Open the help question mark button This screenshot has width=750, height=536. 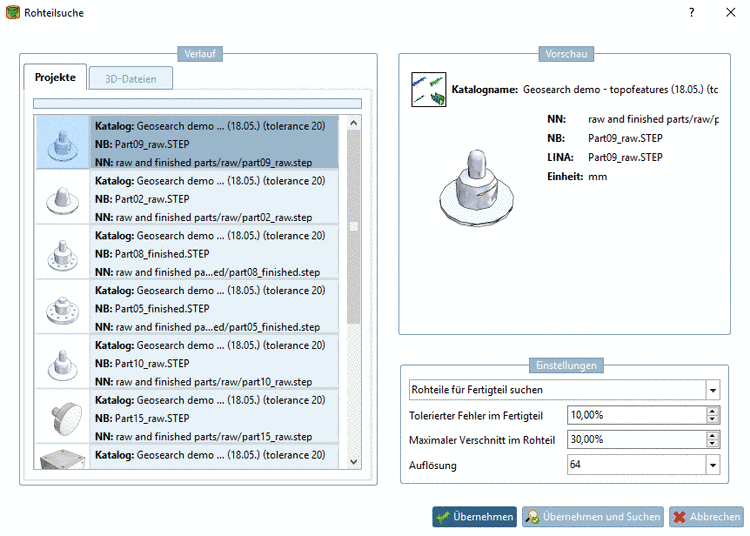tap(691, 12)
